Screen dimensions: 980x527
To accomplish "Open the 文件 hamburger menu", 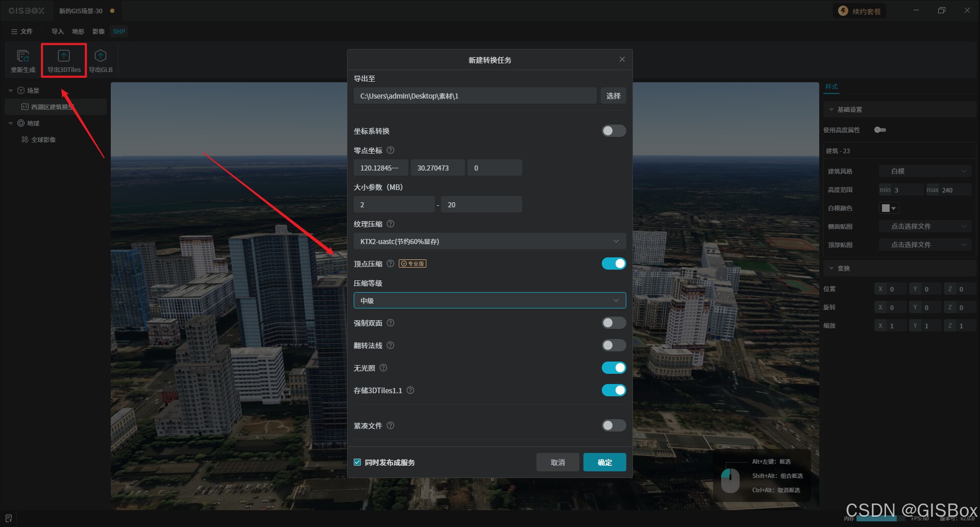I will [x=22, y=32].
